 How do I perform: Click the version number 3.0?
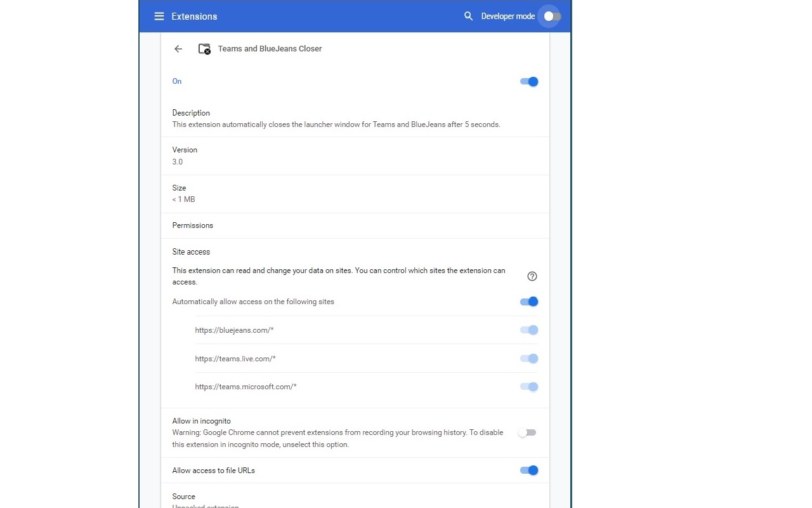[178, 162]
